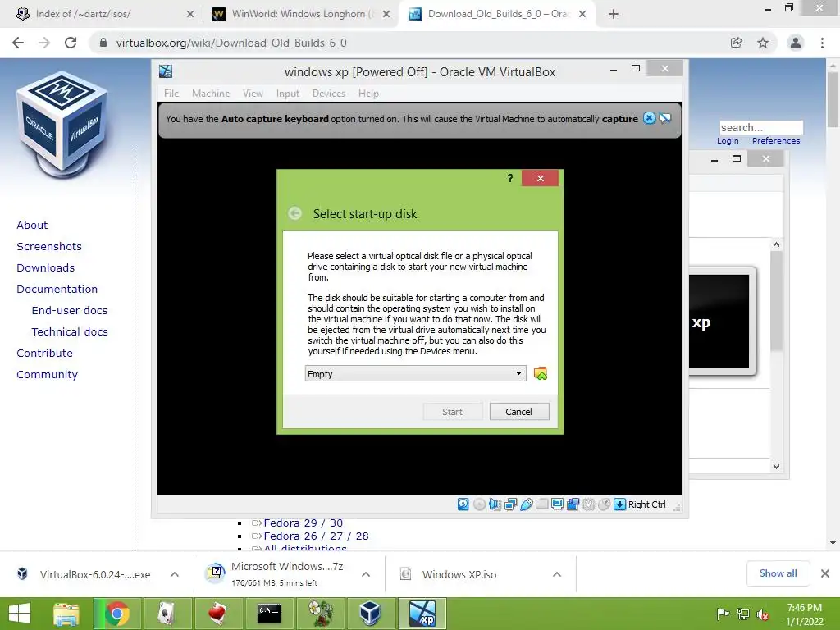The image size is (840, 630).
Task: Click the recording status icon with overlapping squares
Action: [573, 504]
